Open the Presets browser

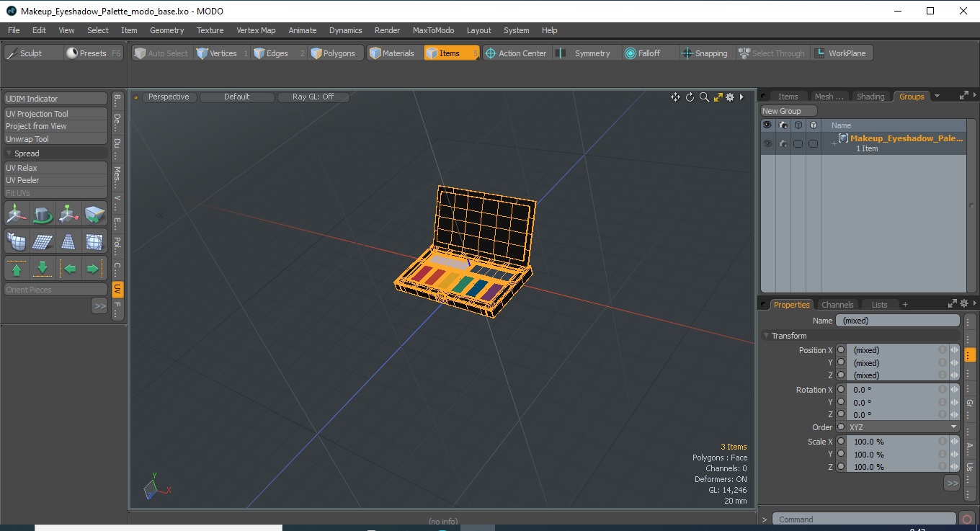pos(93,53)
